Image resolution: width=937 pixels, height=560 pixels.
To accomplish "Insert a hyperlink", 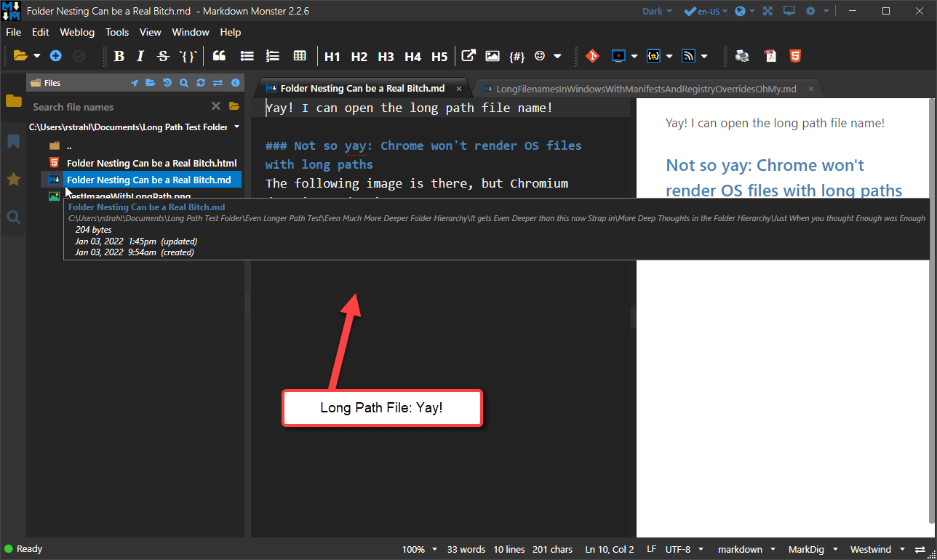I will click(469, 56).
